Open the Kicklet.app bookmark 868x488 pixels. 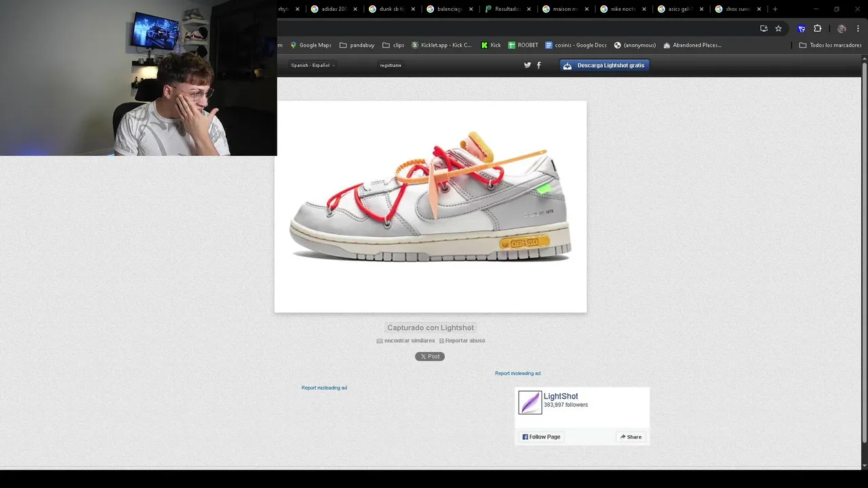click(441, 45)
